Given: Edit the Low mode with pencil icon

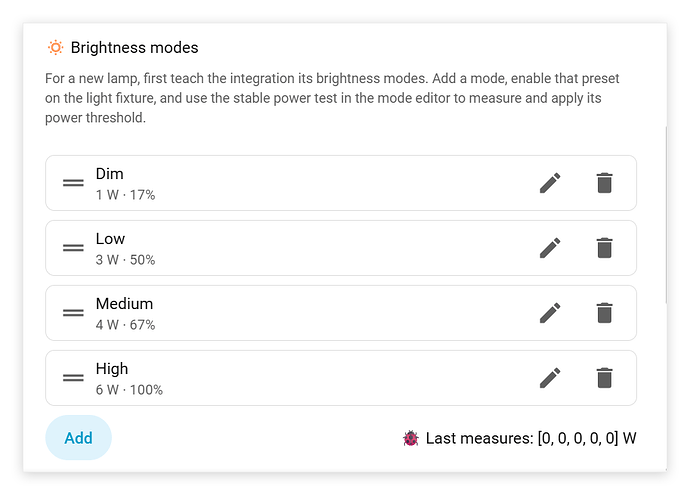Looking at the screenshot, I should (x=550, y=248).
